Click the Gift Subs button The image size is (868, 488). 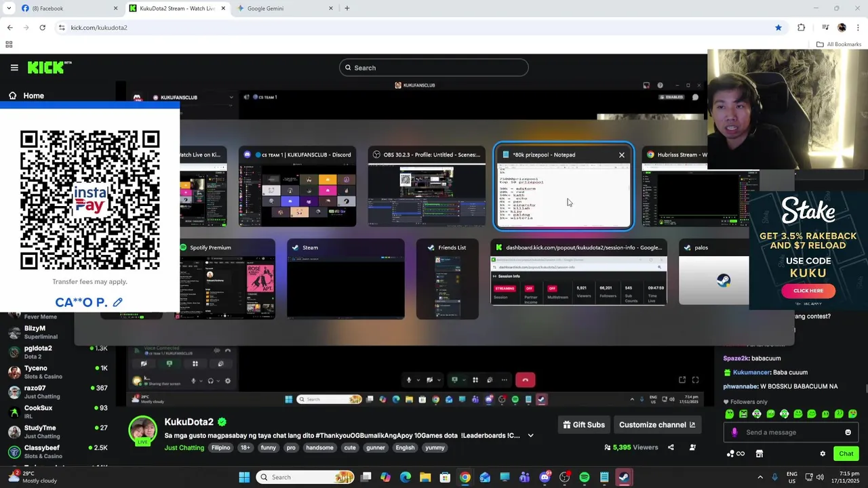[584, 425]
